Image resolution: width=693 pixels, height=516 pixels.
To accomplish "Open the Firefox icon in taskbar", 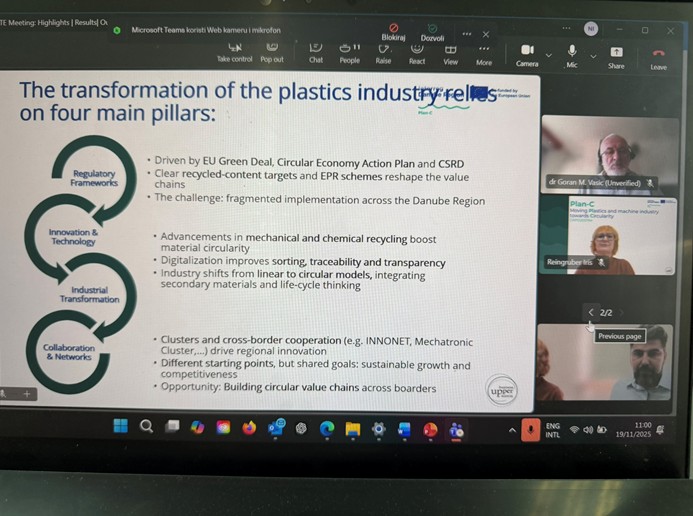I will (x=249, y=428).
